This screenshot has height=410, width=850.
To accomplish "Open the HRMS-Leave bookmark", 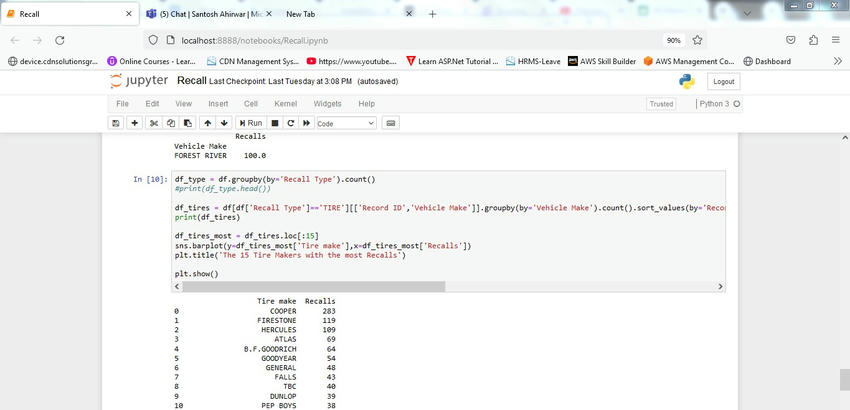I will coord(533,61).
